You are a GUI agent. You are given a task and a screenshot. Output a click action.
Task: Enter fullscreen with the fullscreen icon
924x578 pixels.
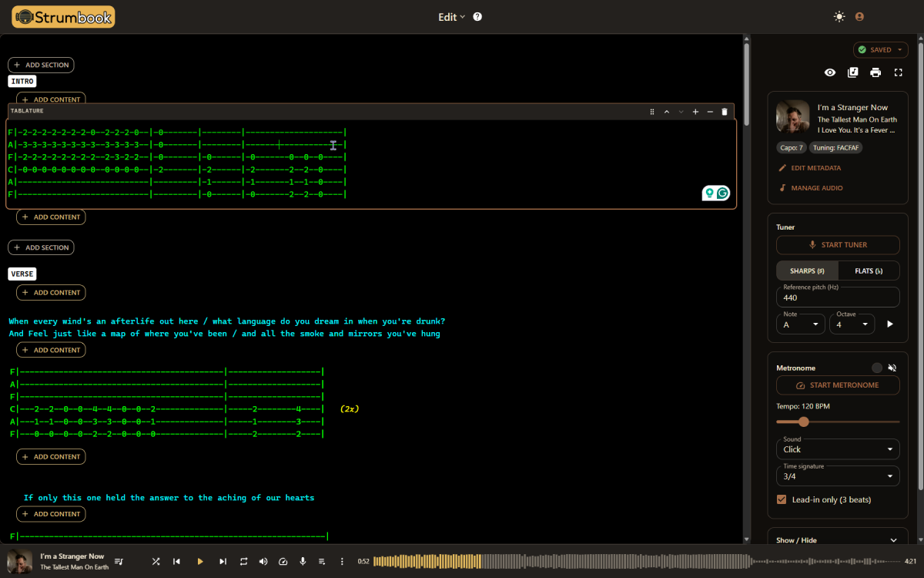(898, 72)
